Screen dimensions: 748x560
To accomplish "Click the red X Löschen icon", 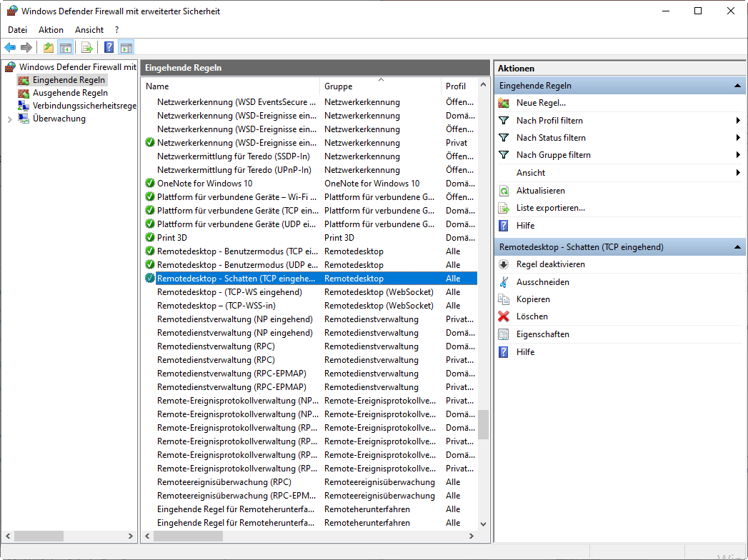I will click(x=504, y=316).
